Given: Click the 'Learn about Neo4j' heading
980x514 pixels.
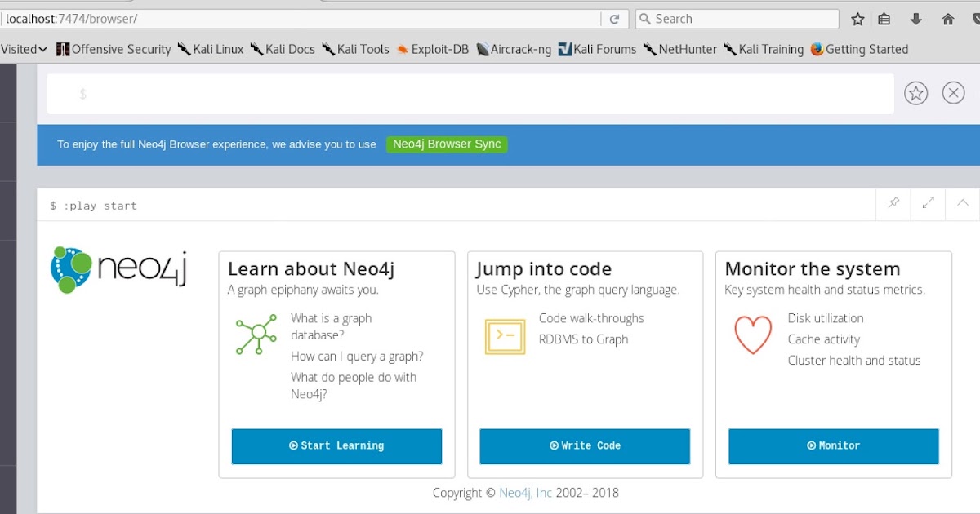Looking at the screenshot, I should click(311, 269).
